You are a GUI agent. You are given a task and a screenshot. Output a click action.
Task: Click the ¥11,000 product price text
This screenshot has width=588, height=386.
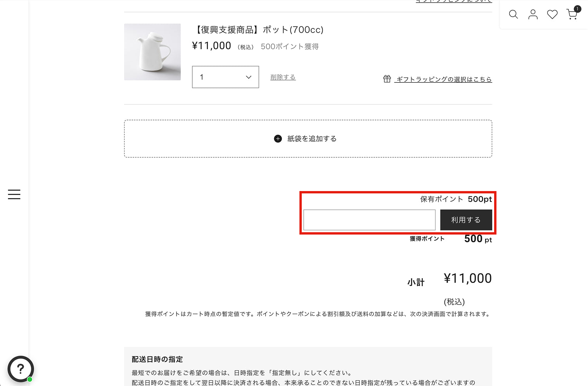(211, 46)
